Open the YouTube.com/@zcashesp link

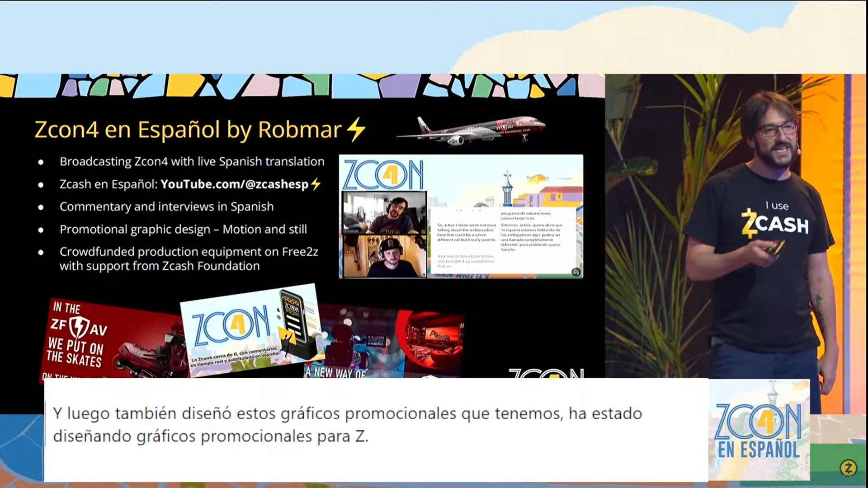coord(234,184)
